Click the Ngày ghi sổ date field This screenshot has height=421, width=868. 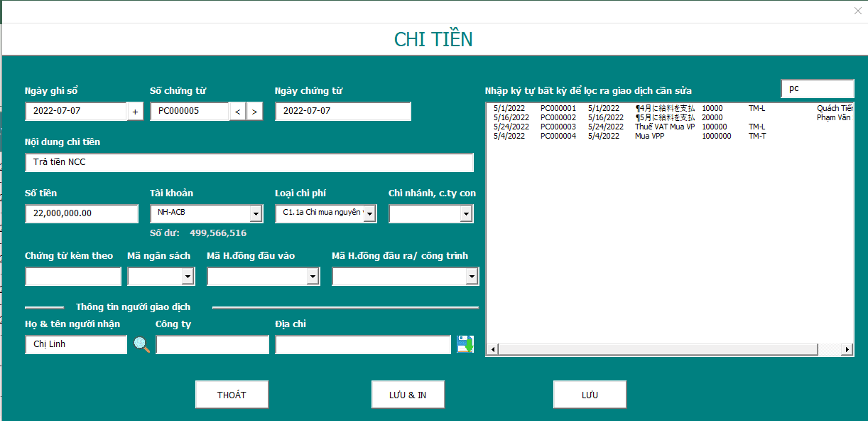[x=76, y=112]
